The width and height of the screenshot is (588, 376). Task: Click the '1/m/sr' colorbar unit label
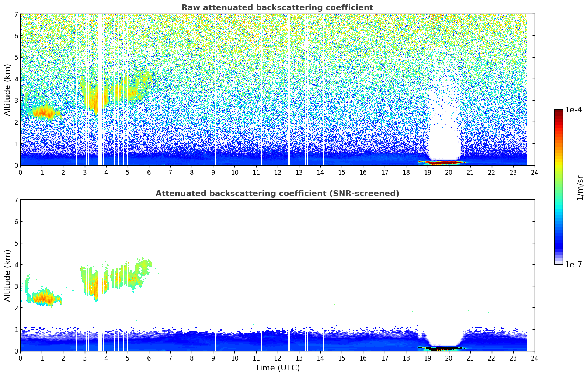click(580, 188)
